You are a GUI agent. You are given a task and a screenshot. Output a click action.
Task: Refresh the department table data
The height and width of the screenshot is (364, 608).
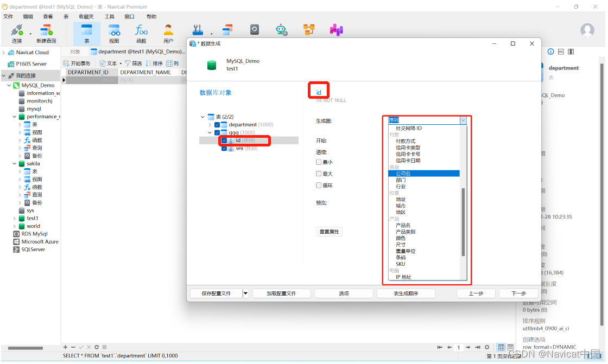point(97,347)
